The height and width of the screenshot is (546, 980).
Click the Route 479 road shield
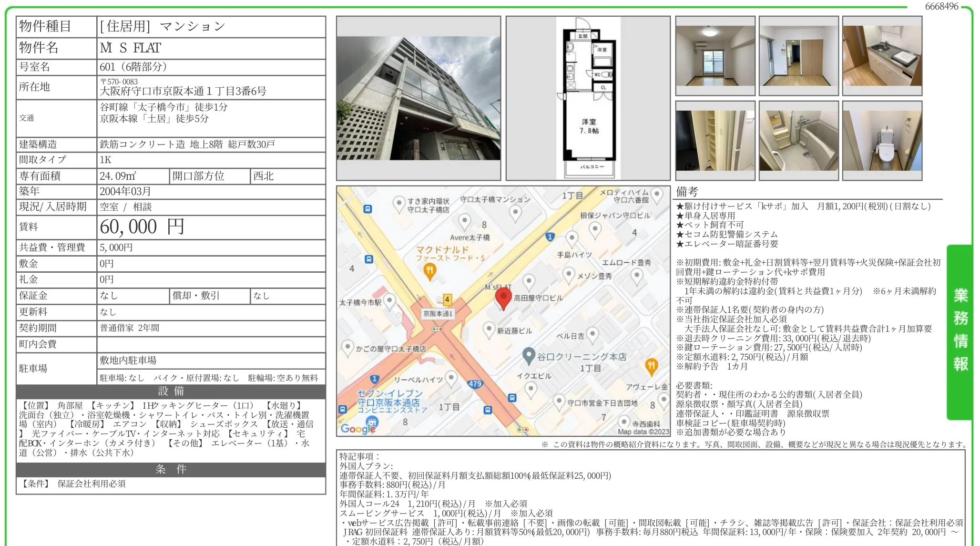475,383
